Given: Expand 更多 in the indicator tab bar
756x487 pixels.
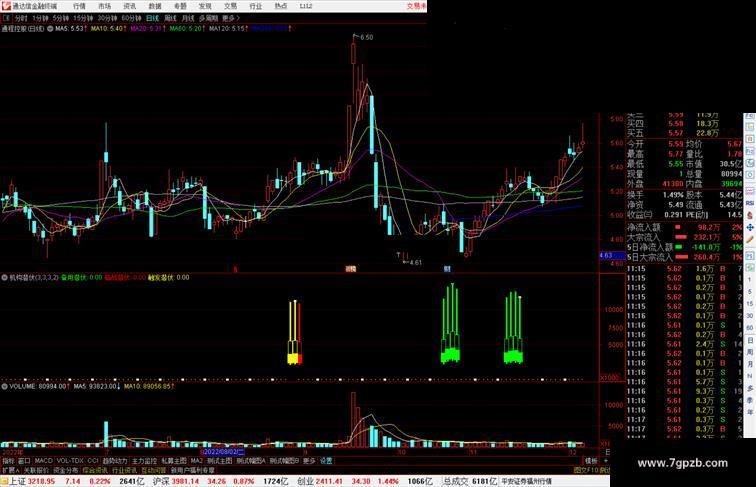Looking at the screenshot, I should click(309, 461).
